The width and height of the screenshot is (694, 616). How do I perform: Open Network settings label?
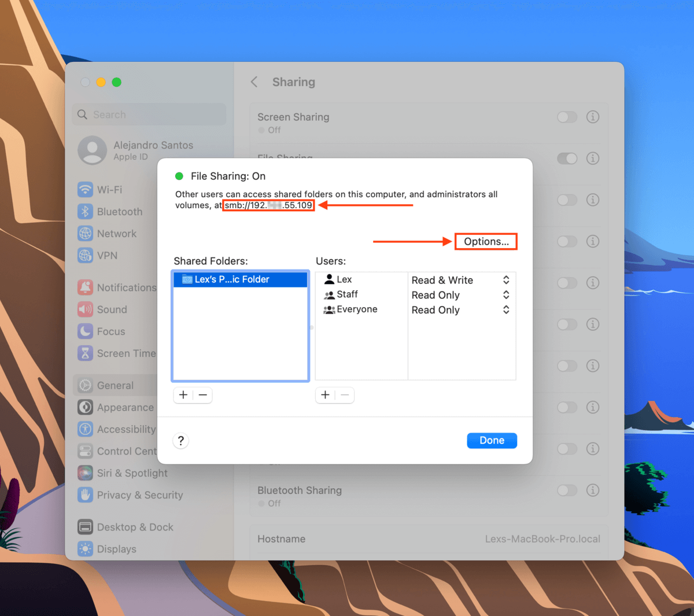pos(117,234)
